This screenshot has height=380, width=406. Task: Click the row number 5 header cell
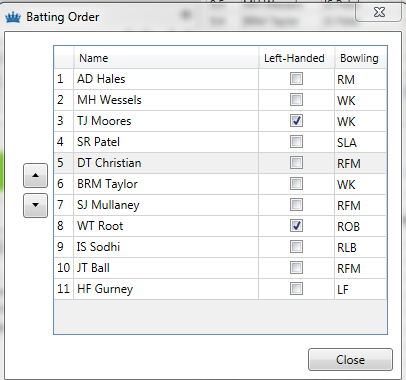[64, 163]
